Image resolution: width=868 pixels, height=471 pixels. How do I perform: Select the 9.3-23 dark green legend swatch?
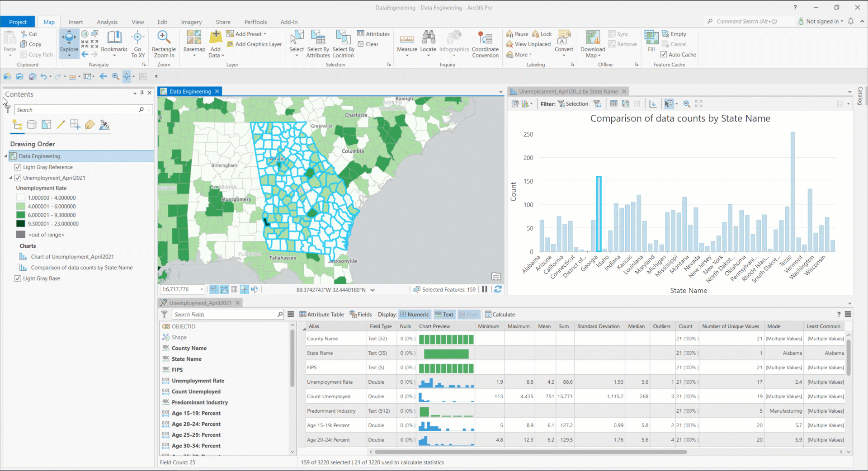21,223
